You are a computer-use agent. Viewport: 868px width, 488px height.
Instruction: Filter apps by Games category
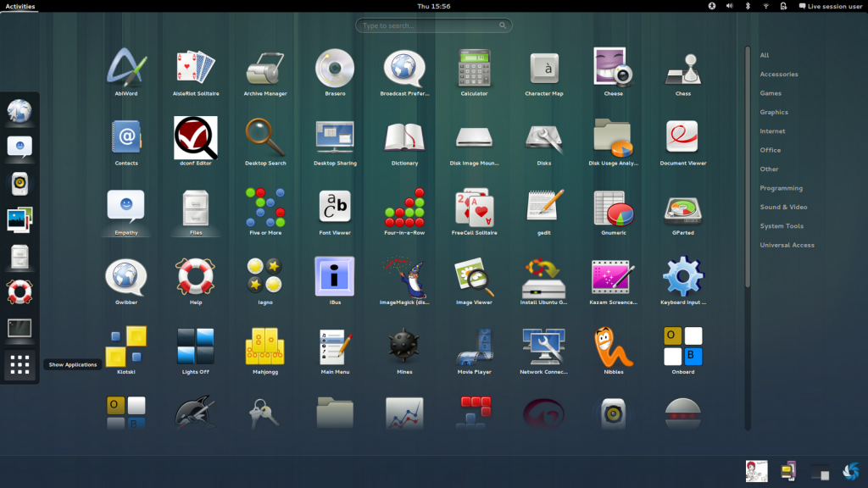click(x=771, y=93)
